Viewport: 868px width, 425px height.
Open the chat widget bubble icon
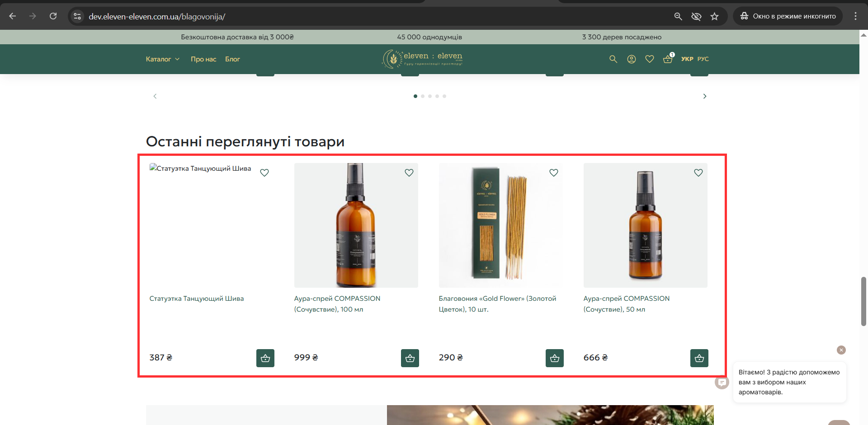pyautogui.click(x=722, y=383)
